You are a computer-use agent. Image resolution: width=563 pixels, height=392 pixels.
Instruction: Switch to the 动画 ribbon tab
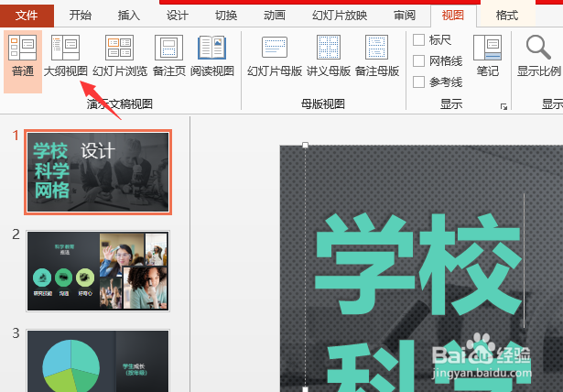click(275, 16)
